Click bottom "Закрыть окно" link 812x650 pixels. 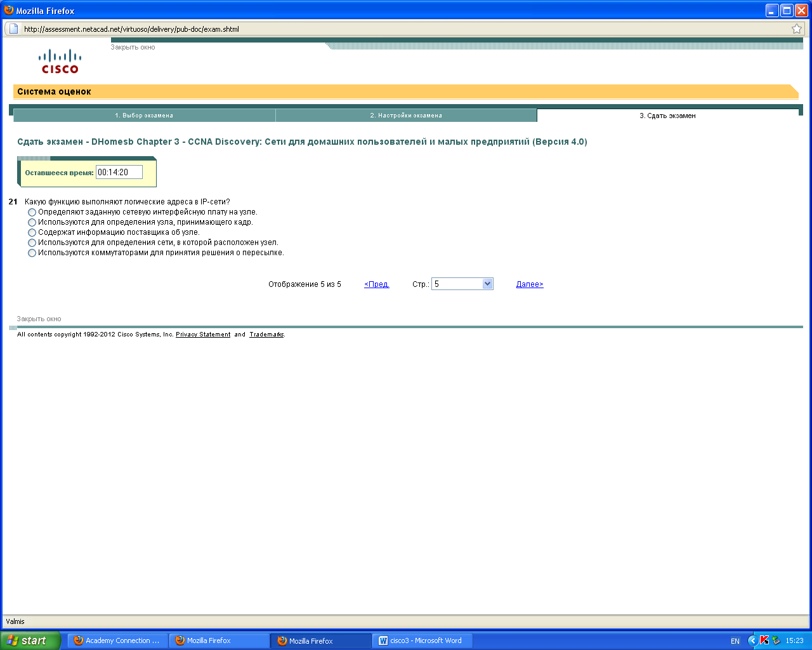pos(39,319)
